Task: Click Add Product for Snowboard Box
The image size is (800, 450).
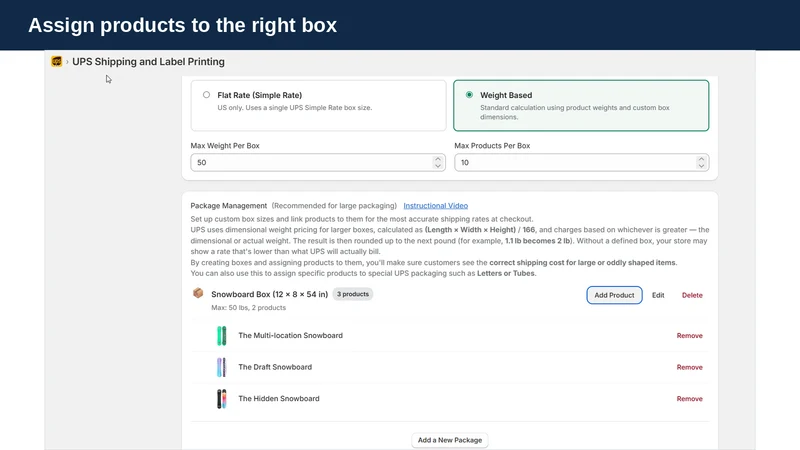Action: pos(614,295)
